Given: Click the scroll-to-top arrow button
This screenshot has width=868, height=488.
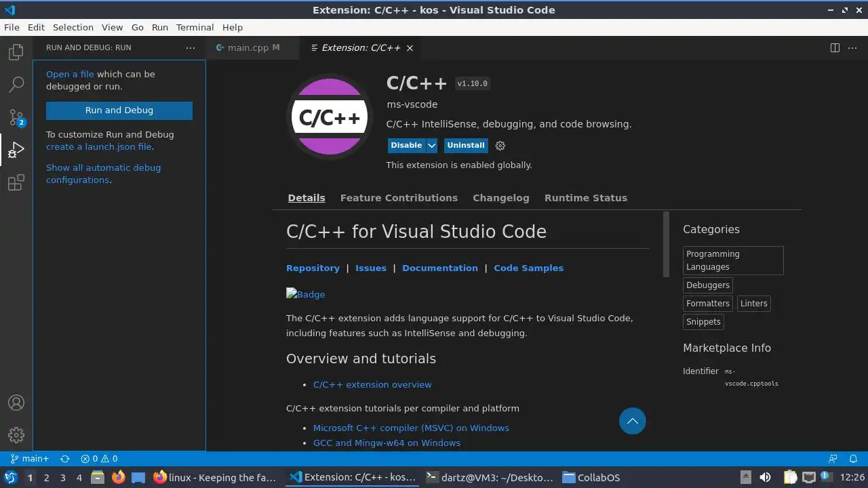Looking at the screenshot, I should pyautogui.click(x=633, y=421).
